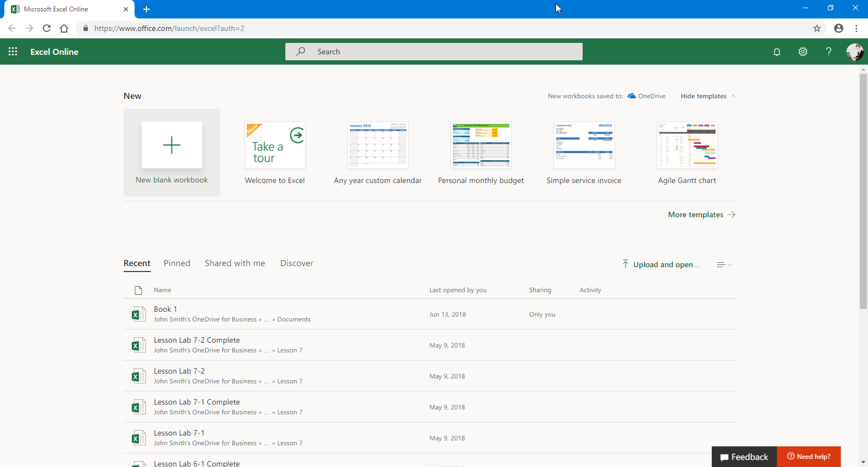Click the search magnifier icon
868x467 pixels.
coord(301,52)
